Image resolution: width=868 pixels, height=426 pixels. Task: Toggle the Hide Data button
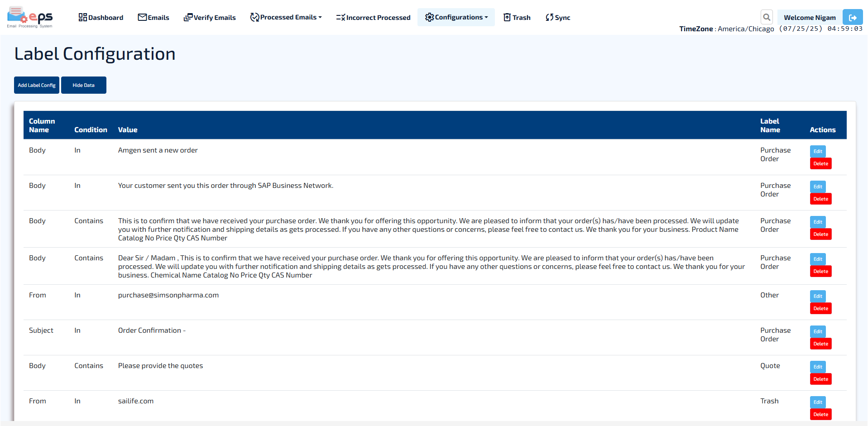84,85
